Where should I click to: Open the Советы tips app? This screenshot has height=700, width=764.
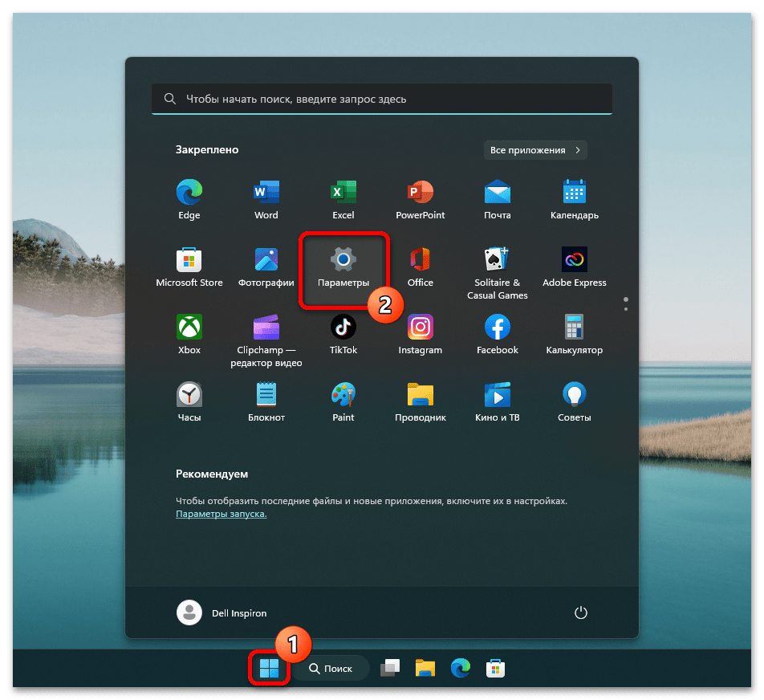pos(574,402)
